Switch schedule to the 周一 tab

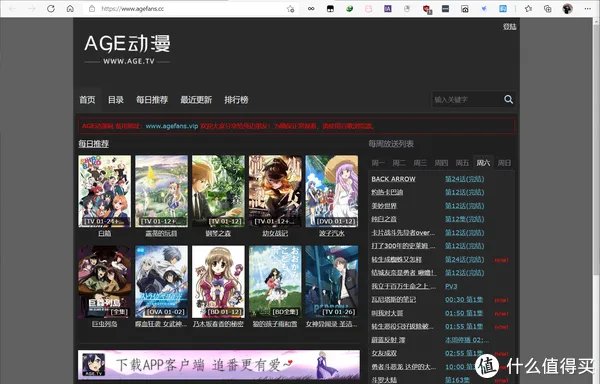tap(378, 163)
